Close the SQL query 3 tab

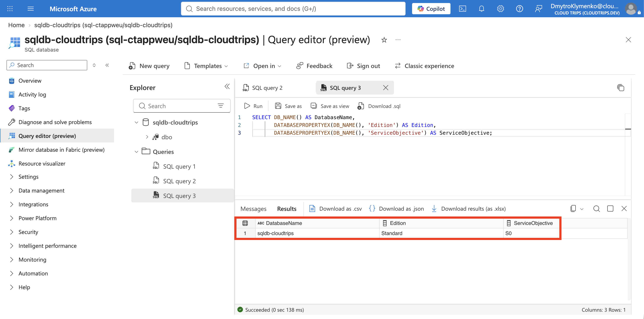tap(385, 88)
